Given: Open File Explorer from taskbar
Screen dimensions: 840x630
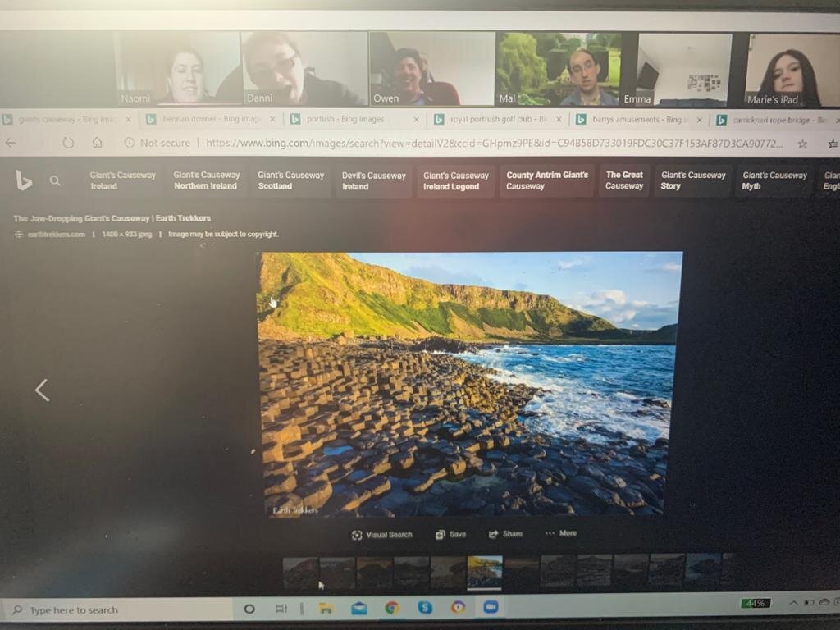Looking at the screenshot, I should coord(326,608).
